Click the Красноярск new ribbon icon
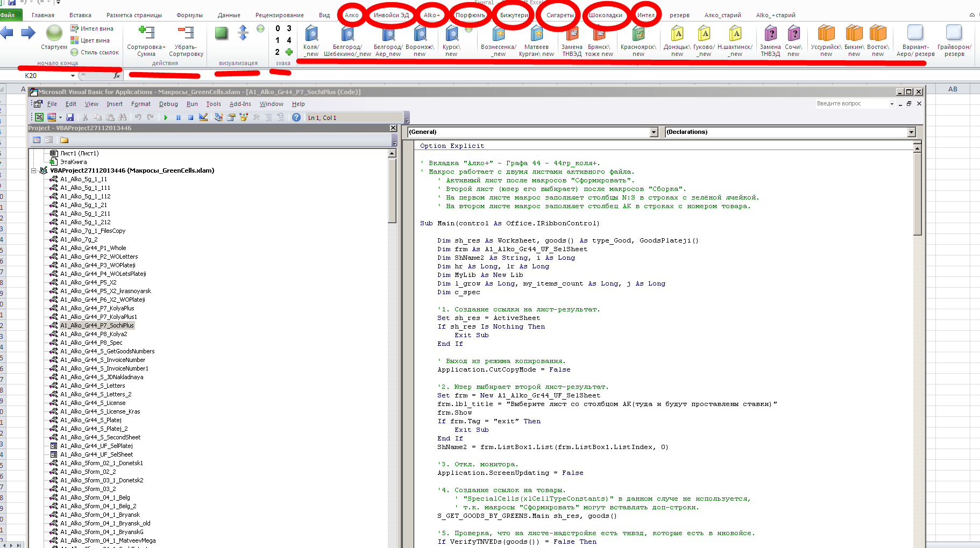980x548 pixels. tap(638, 34)
